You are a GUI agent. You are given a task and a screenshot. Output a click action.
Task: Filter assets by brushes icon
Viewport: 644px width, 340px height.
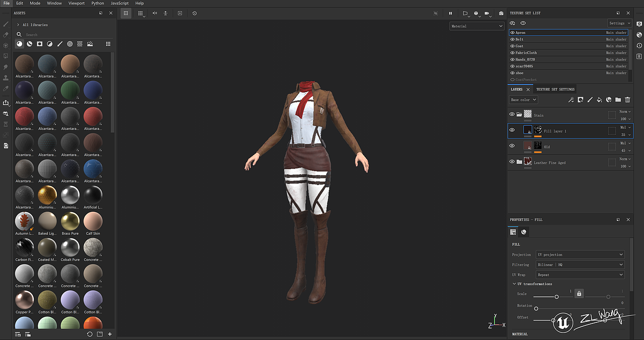60,44
